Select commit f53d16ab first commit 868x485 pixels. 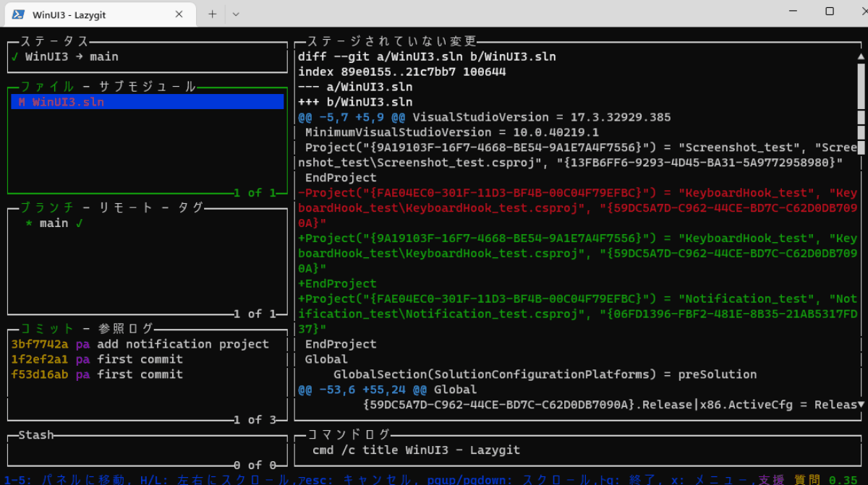[x=97, y=374]
